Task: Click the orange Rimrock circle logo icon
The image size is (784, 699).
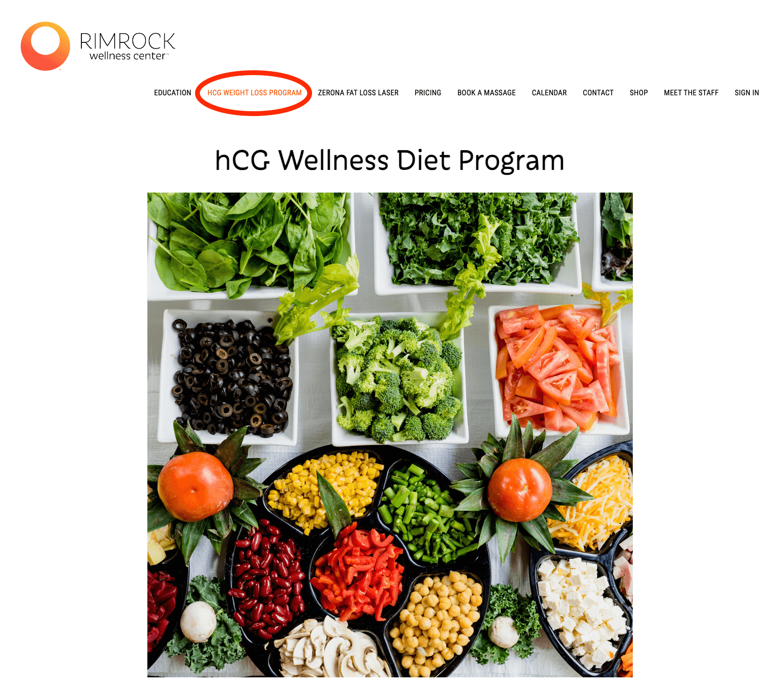Action: [x=45, y=46]
